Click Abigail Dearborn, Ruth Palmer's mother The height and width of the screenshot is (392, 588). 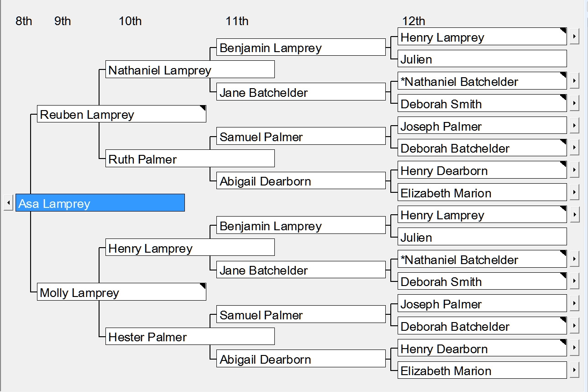coord(300,181)
